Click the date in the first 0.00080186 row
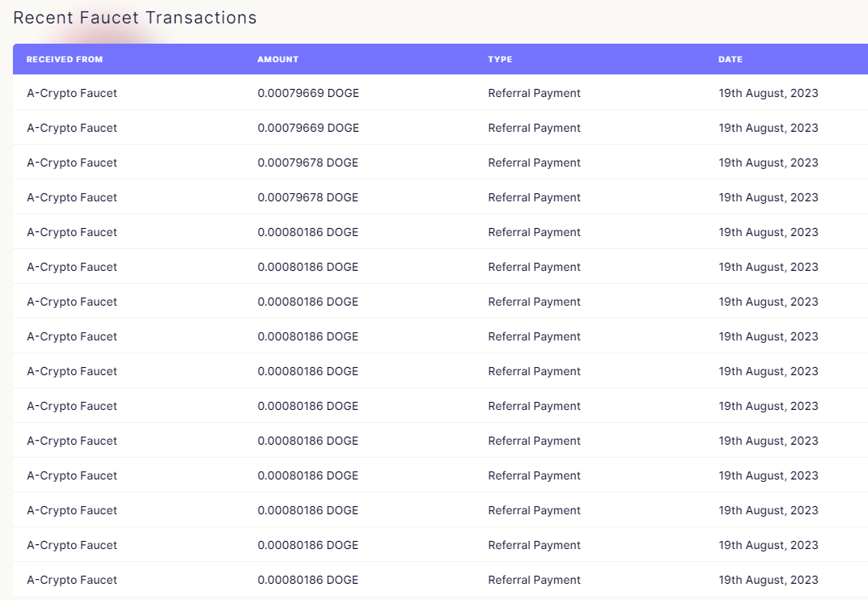The image size is (868, 600). [768, 232]
